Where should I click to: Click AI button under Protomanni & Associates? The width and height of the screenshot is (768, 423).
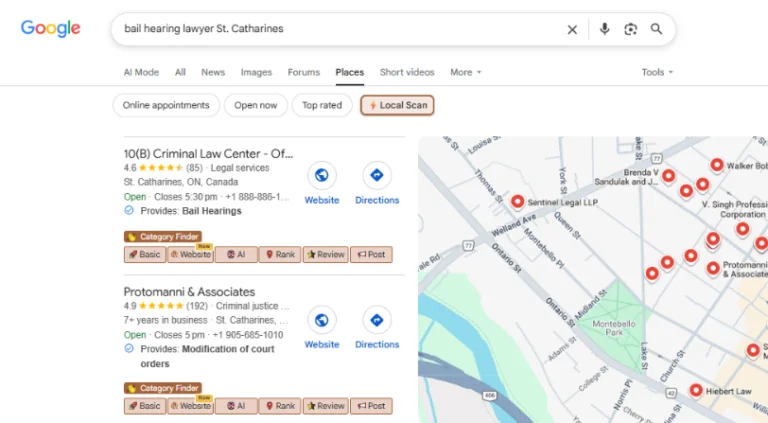pyautogui.click(x=236, y=406)
